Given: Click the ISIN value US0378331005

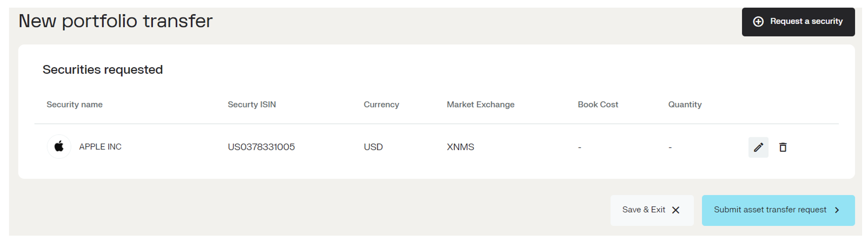Looking at the screenshot, I should point(261,147).
